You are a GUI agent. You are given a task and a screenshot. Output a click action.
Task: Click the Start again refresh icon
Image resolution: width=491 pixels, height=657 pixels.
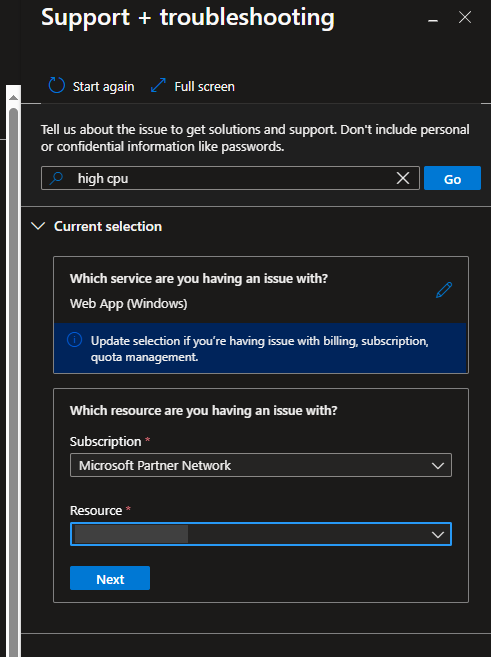[x=57, y=85]
